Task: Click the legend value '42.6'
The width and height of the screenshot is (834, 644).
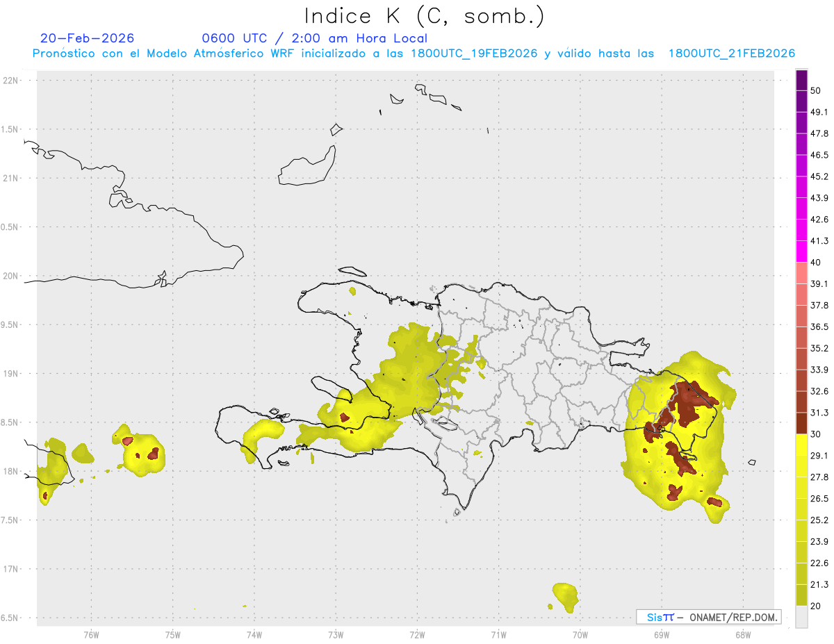Action: (x=819, y=220)
